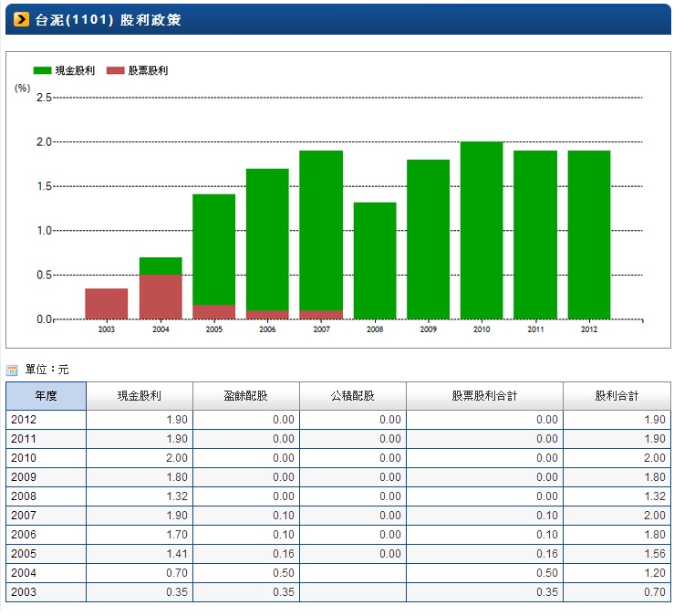This screenshot has width=674, height=616.
Task: Click the green 現金股利 legend swatch
Action: 43,70
